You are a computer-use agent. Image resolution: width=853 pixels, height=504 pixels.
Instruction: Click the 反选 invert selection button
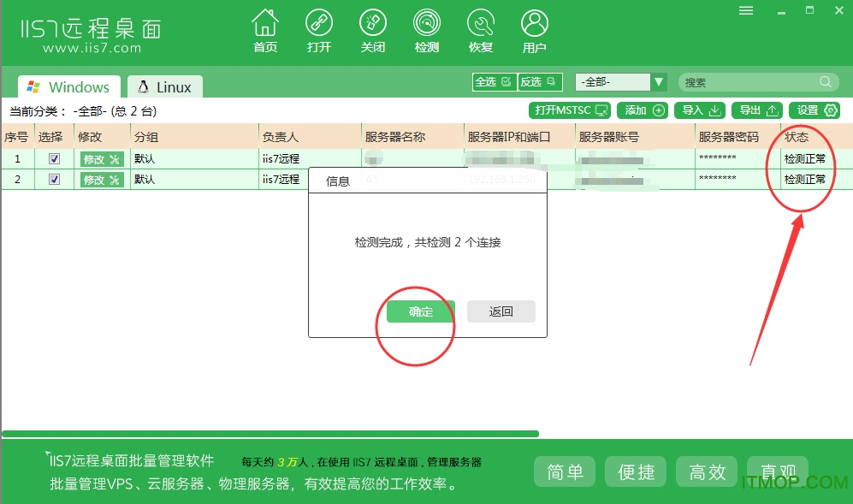tap(540, 82)
